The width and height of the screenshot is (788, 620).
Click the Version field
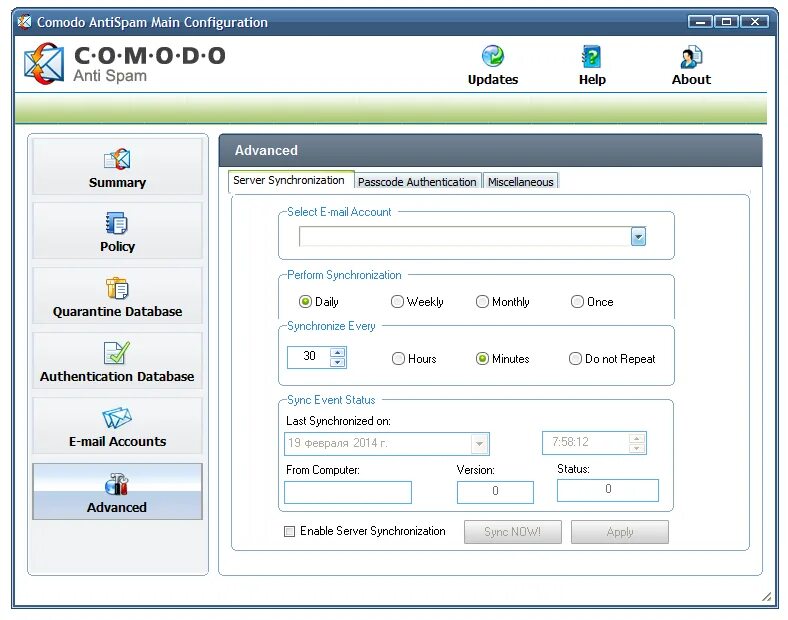coord(495,492)
